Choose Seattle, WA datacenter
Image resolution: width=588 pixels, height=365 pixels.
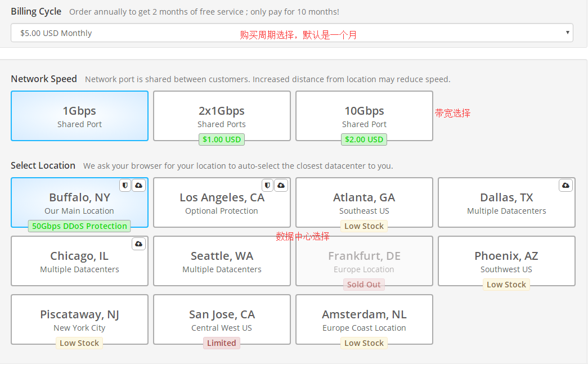click(222, 262)
